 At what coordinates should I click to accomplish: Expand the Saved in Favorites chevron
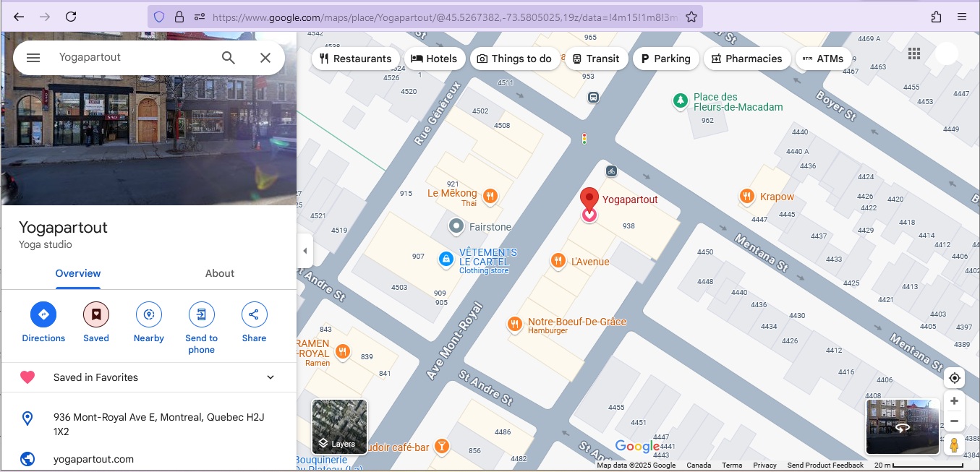click(x=270, y=377)
